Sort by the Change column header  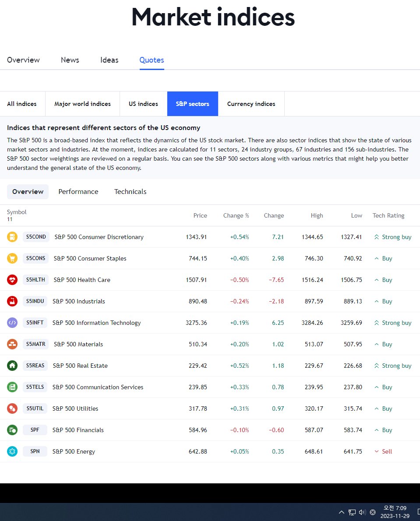pyautogui.click(x=274, y=216)
